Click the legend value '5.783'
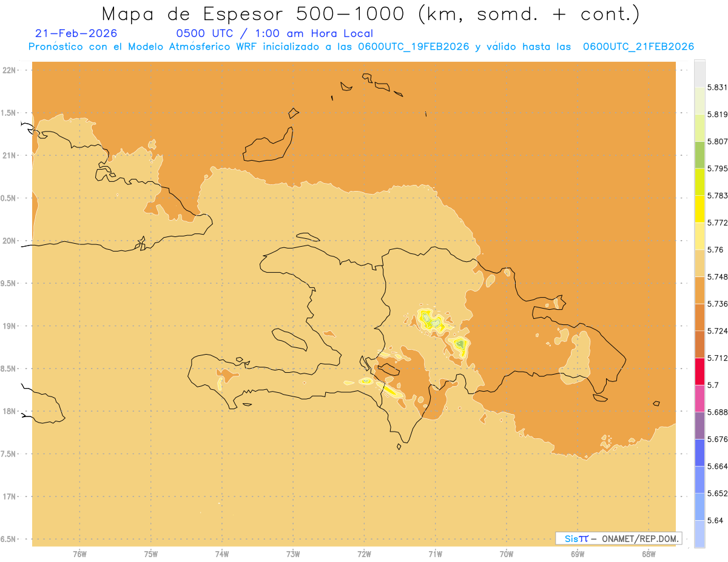Viewport: 728px width, 562px height. coord(717,195)
